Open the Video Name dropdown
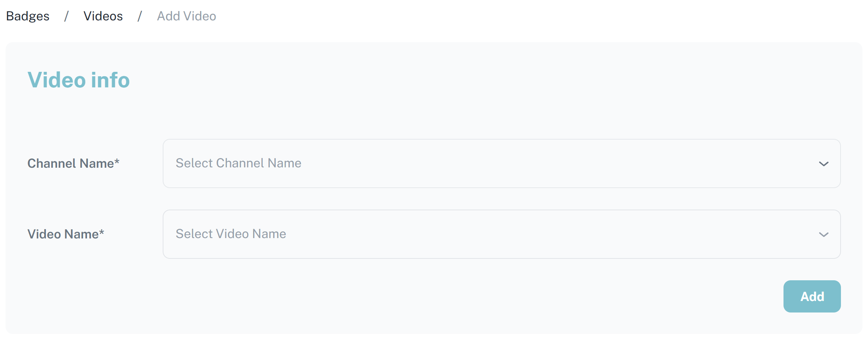Image resolution: width=868 pixels, height=351 pixels. click(x=501, y=234)
